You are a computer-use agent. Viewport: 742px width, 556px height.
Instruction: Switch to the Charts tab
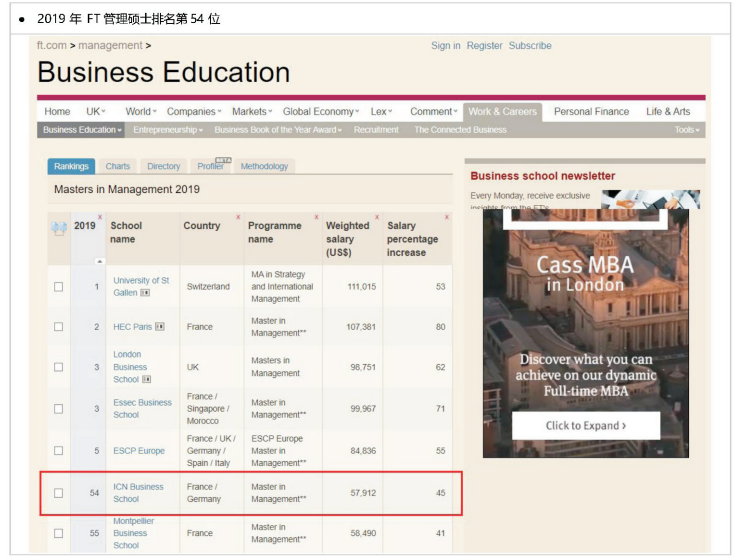point(118,166)
